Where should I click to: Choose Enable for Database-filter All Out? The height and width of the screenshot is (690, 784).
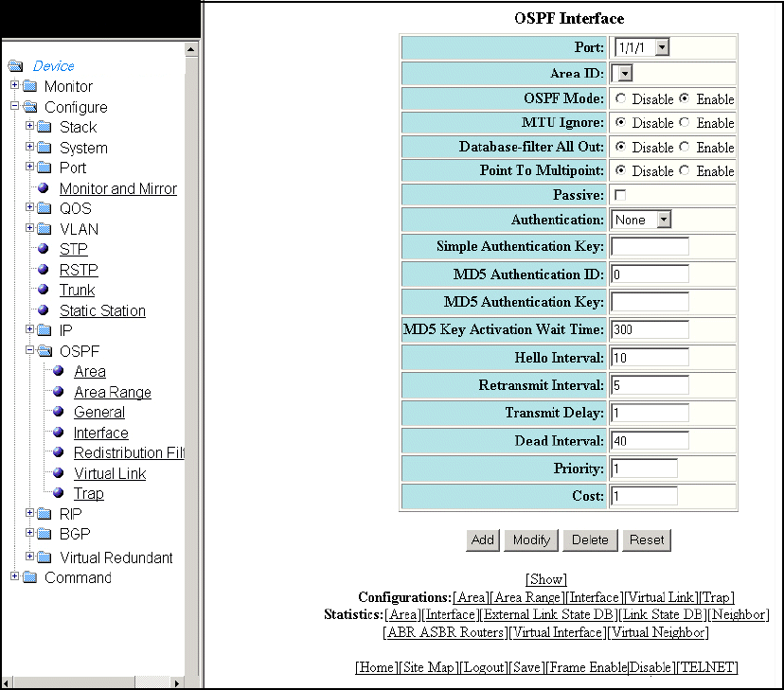[x=685, y=147]
